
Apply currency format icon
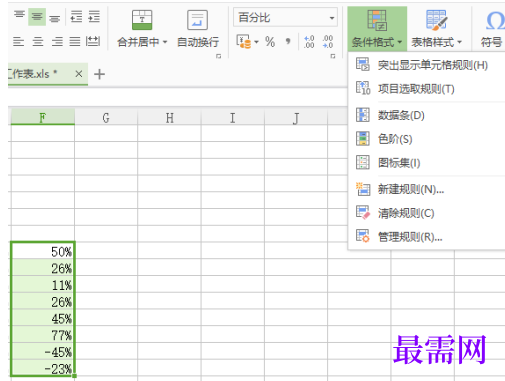[x=244, y=42]
